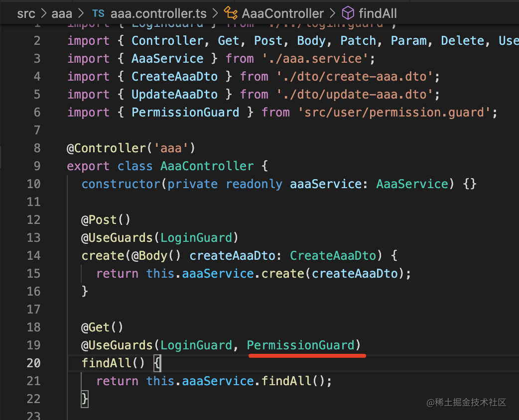The height and width of the screenshot is (420, 519).
Task: Click the './dto/create-aaa.dto' string
Action: click(355, 77)
